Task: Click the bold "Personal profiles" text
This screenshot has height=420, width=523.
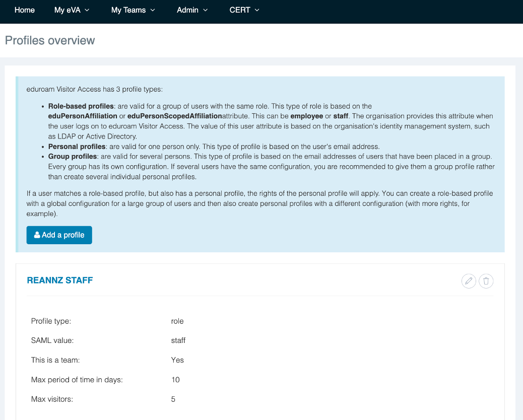Action: [x=77, y=147]
